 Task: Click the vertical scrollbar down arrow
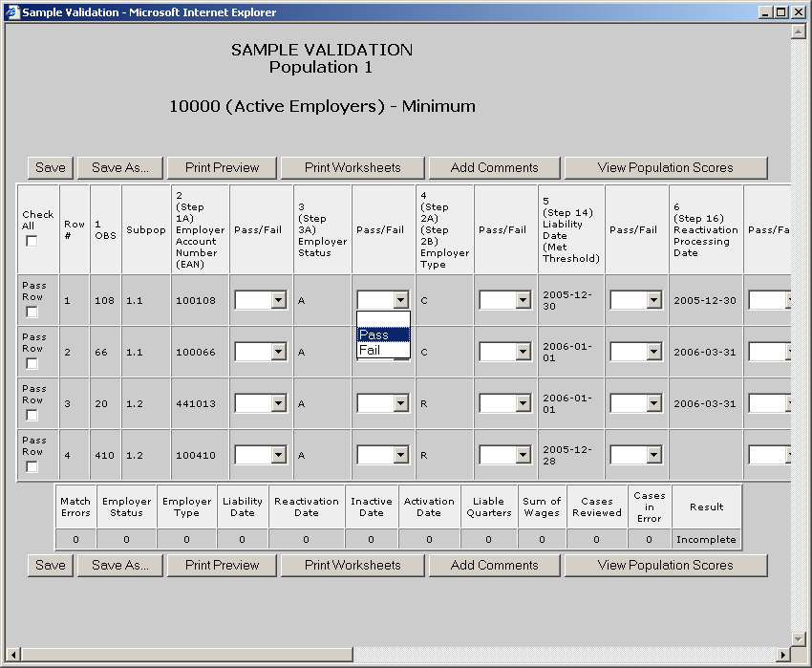(798, 638)
